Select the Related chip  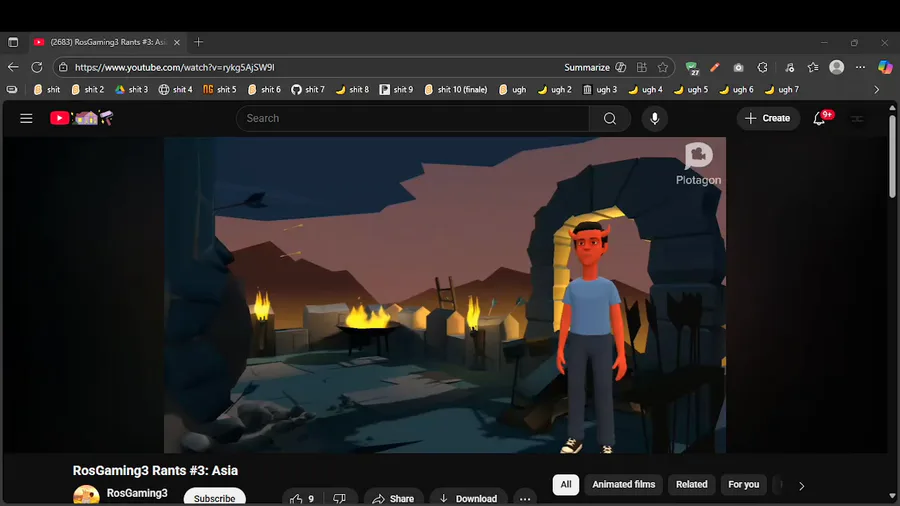point(692,484)
